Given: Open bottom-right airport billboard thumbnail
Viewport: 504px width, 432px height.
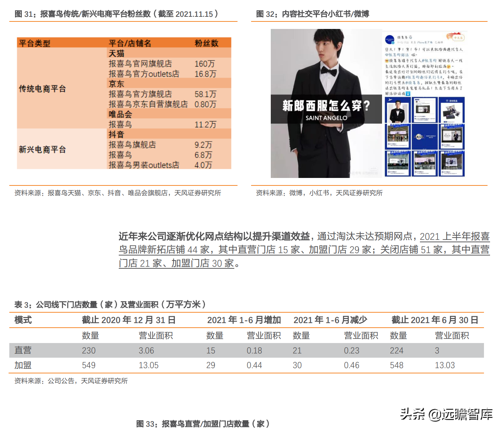Looking at the screenshot, I should (x=452, y=163).
